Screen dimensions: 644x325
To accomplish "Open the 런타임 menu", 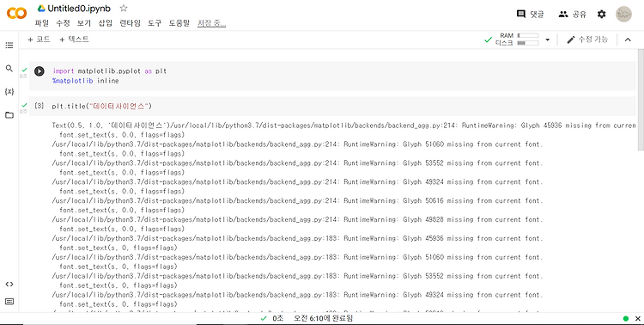I will point(130,23).
